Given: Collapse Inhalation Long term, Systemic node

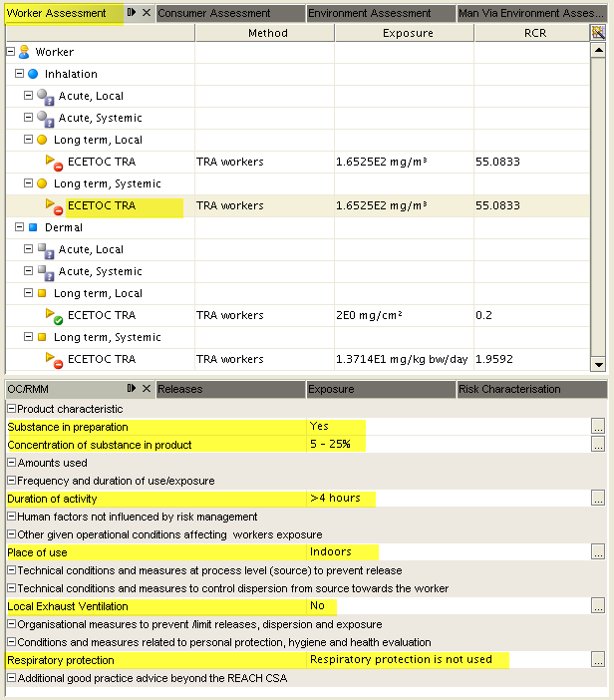Looking at the screenshot, I should pyautogui.click(x=28, y=183).
